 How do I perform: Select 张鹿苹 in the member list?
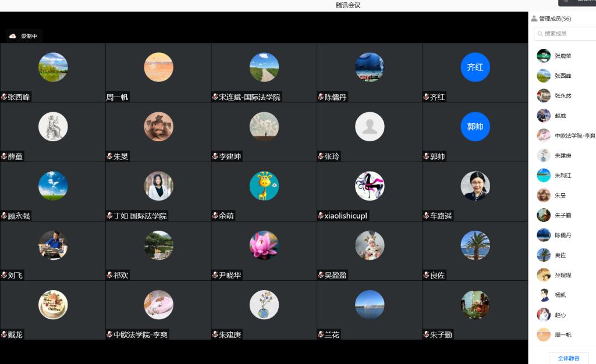coord(562,56)
